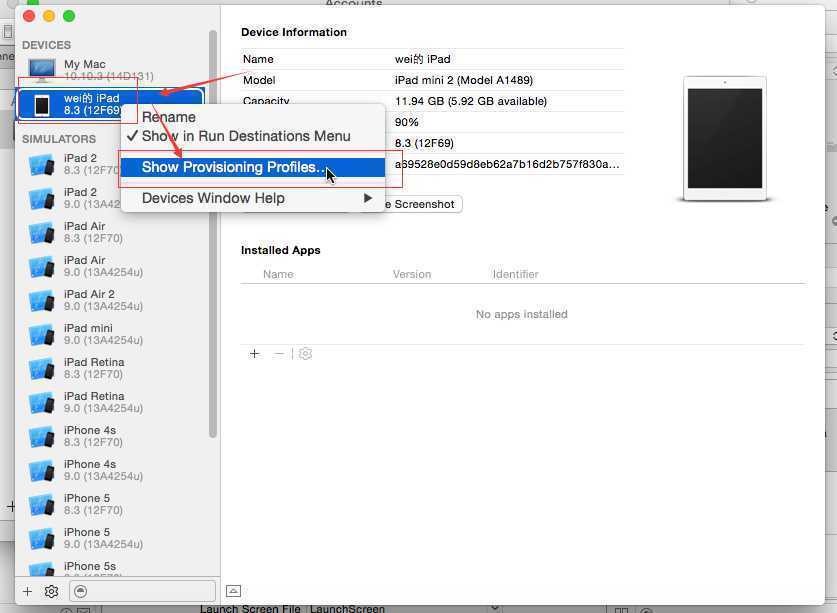Select iPad Air 9.0 simulator
The image size is (837, 613).
coord(115,266)
